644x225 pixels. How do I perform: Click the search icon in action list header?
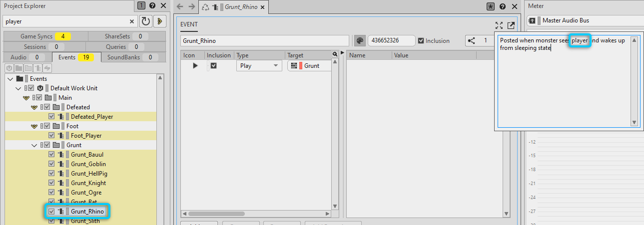(x=335, y=54)
